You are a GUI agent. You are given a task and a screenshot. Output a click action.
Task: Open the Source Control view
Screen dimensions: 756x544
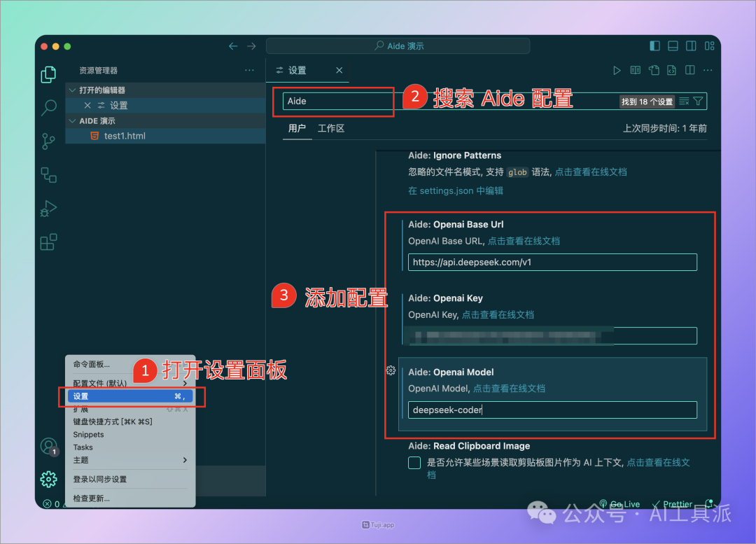(48, 141)
